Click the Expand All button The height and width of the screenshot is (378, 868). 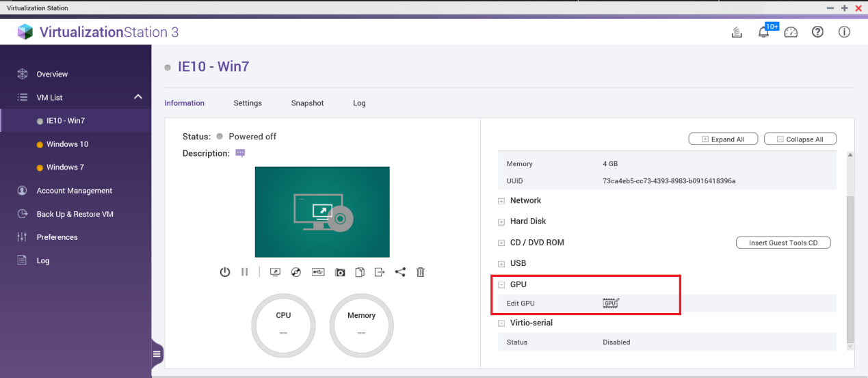(x=723, y=139)
